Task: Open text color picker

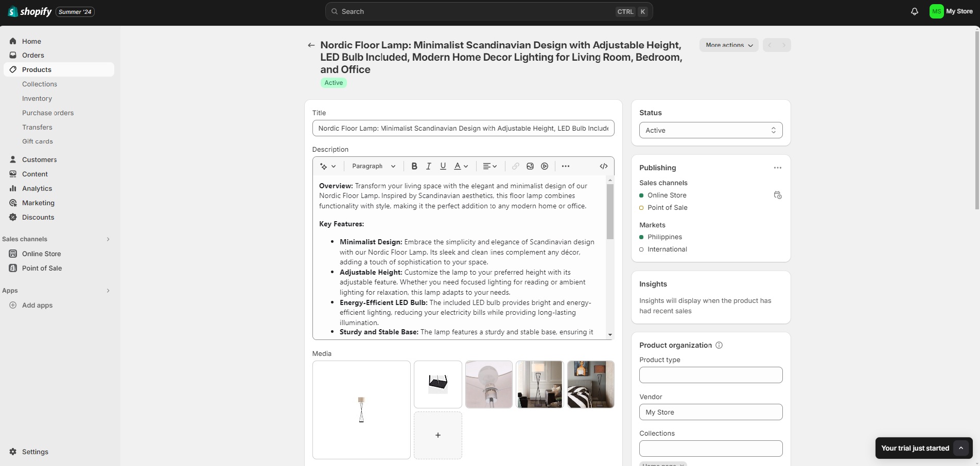Action: pos(461,166)
